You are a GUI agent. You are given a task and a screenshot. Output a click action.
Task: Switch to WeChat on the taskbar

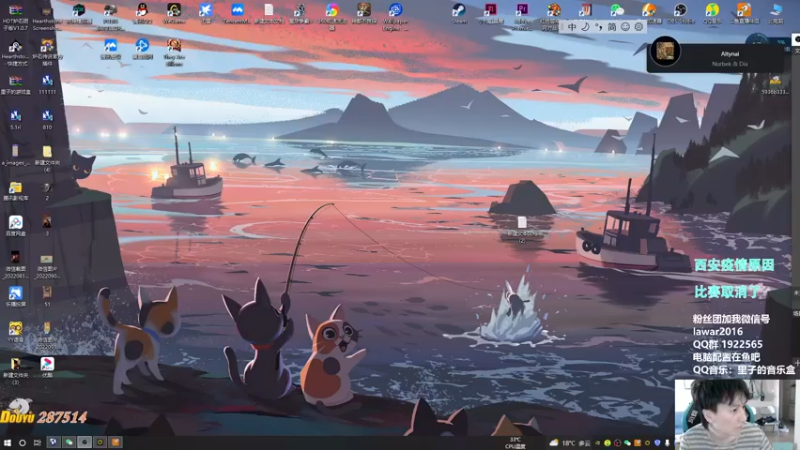(x=69, y=442)
